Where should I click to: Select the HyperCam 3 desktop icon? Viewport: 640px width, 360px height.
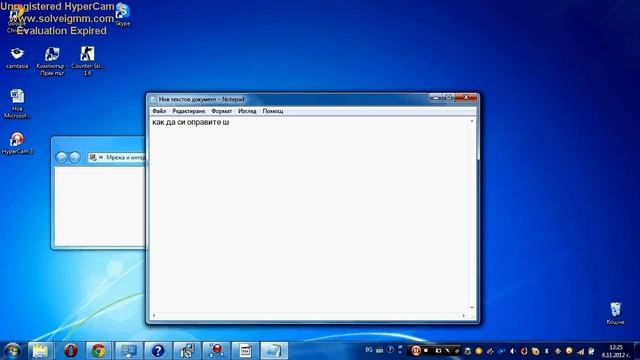point(17,143)
